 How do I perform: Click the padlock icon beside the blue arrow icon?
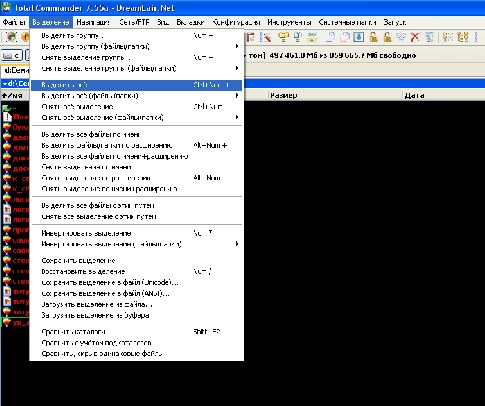(x=373, y=37)
